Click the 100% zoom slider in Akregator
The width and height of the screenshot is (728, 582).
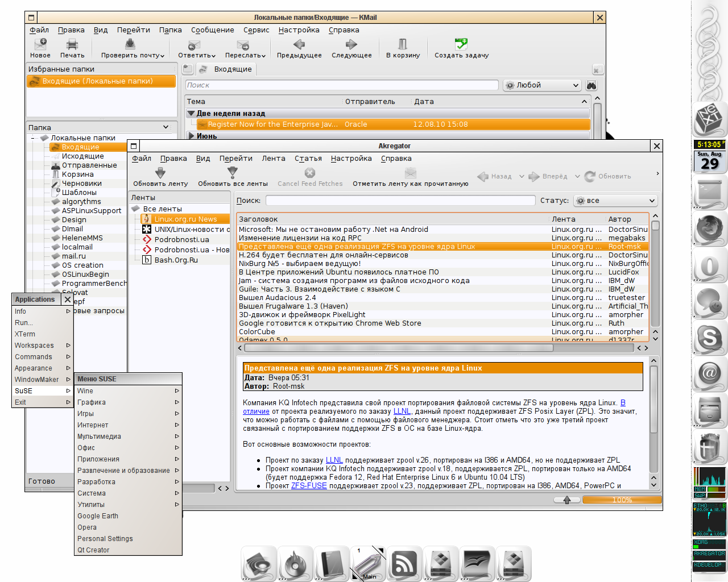[622, 500]
